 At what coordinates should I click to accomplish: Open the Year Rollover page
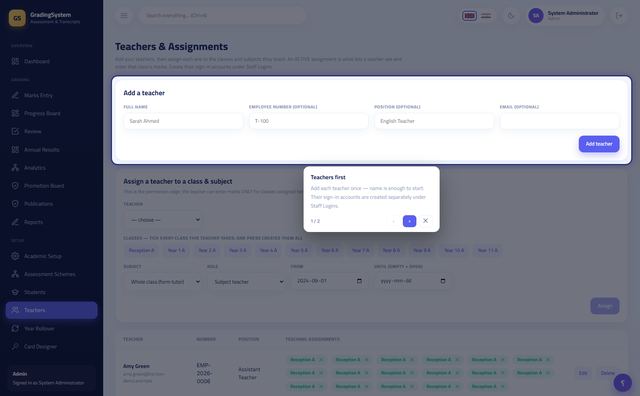click(51, 328)
